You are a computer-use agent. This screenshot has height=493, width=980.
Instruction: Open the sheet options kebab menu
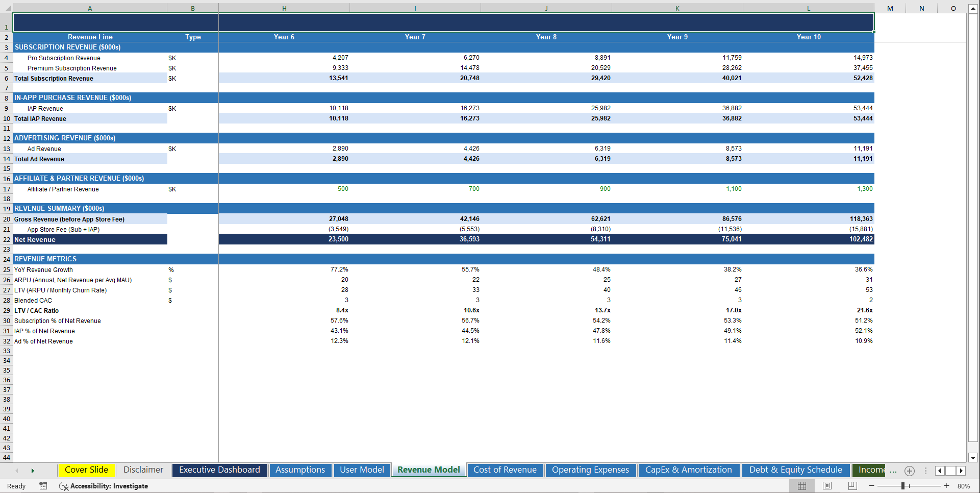926,471
